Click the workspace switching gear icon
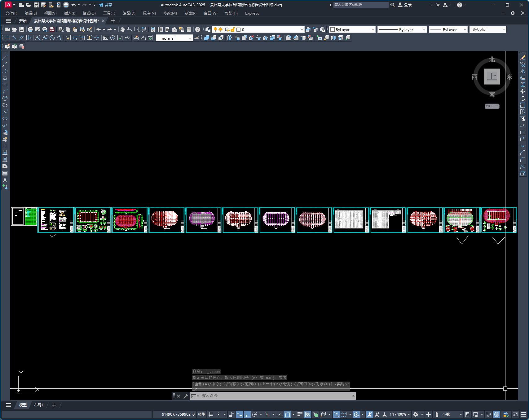Screen dimensions: 529x420 point(416,414)
